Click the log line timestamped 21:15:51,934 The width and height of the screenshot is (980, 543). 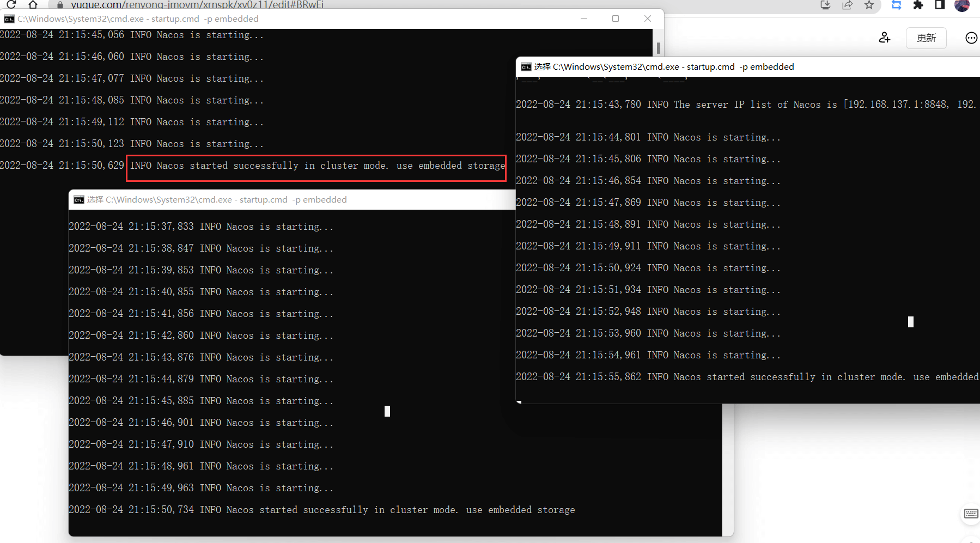coord(648,290)
